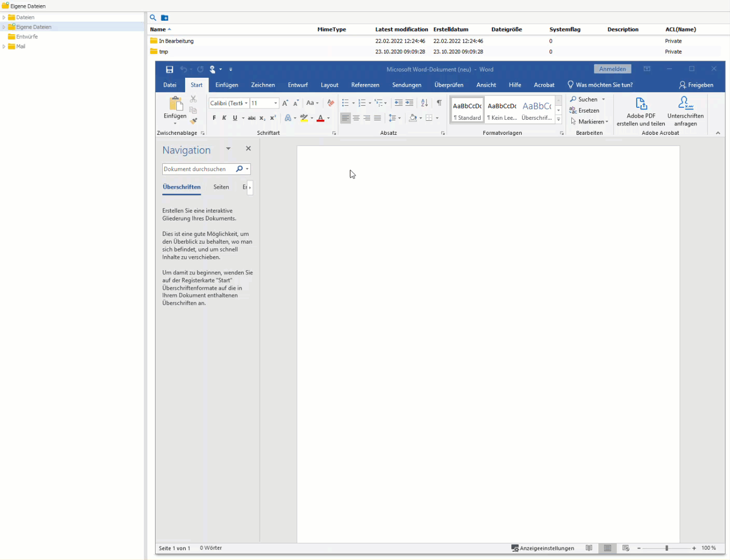Click the Was möchten Sie tun? box
Viewport: 730px width, 560px height.
click(x=600, y=85)
